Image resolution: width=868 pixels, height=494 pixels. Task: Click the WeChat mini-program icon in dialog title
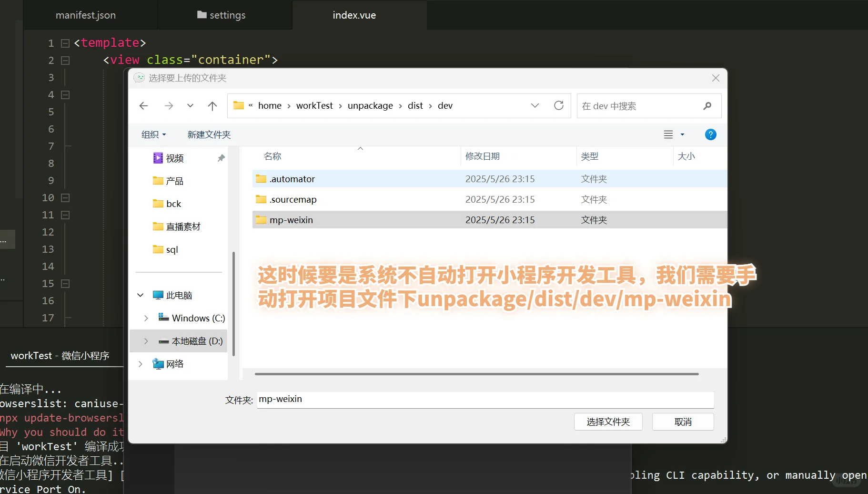[x=139, y=77]
